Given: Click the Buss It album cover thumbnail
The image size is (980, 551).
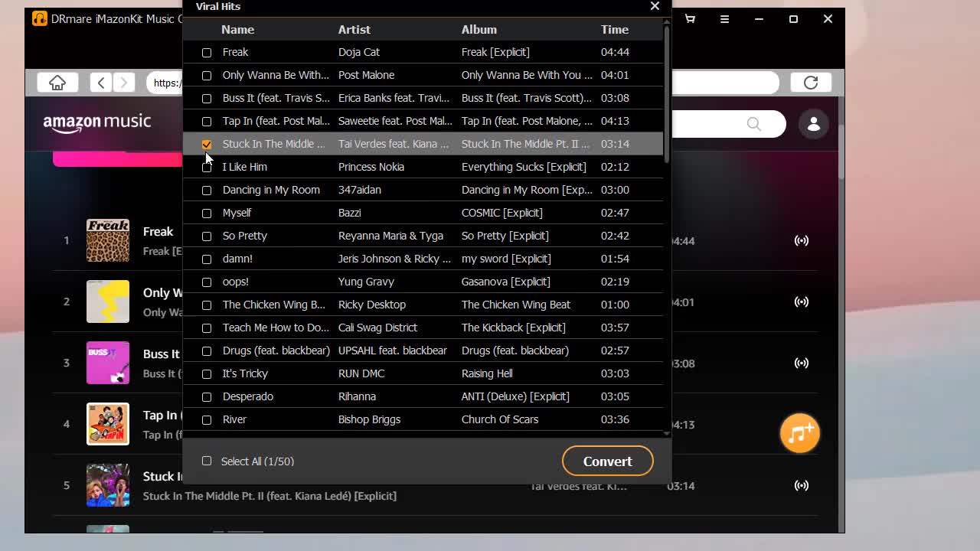Looking at the screenshot, I should (x=108, y=363).
